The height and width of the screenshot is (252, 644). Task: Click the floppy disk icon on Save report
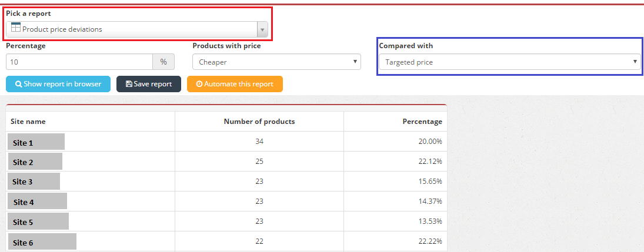tap(129, 84)
